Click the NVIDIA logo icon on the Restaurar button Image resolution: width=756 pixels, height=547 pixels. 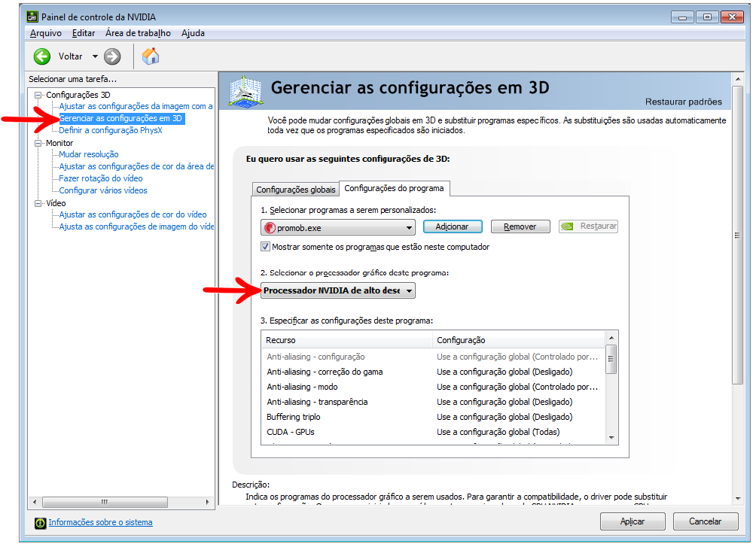pyautogui.click(x=568, y=226)
